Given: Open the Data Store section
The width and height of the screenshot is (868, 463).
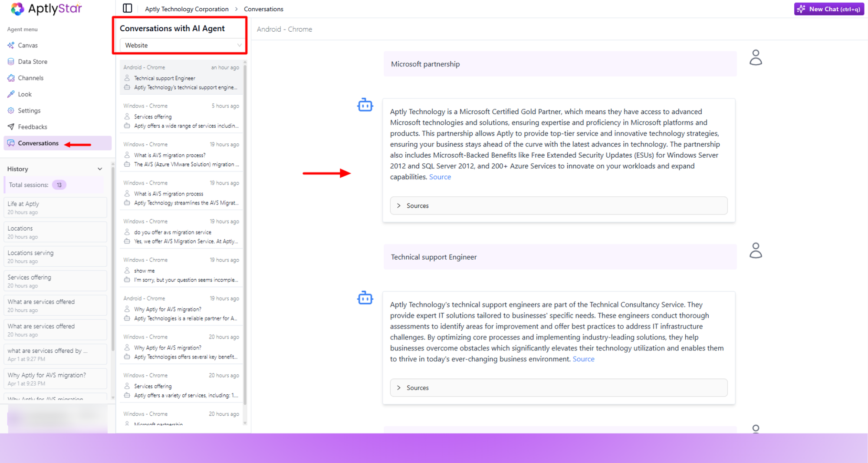Looking at the screenshot, I should [x=33, y=61].
